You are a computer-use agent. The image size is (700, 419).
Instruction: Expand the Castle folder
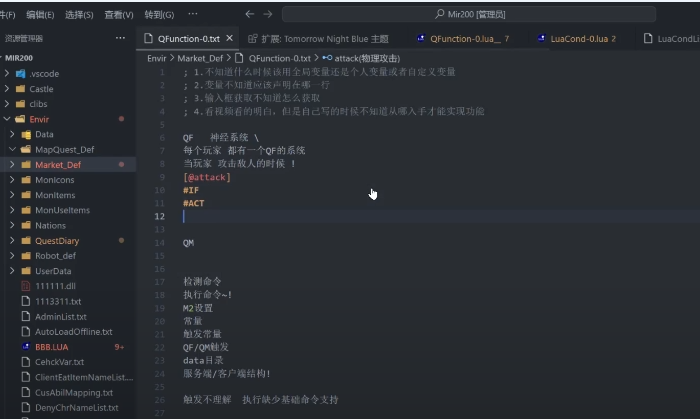point(9,89)
